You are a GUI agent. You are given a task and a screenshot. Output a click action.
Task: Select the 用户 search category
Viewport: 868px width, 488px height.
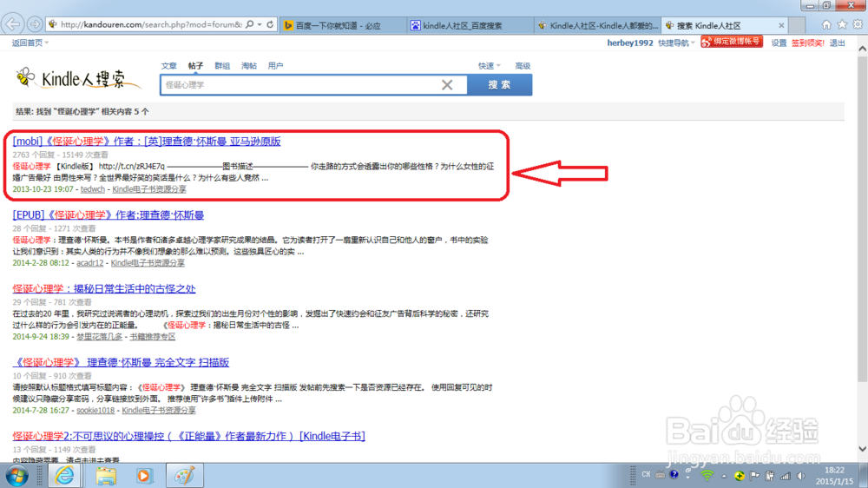click(275, 66)
